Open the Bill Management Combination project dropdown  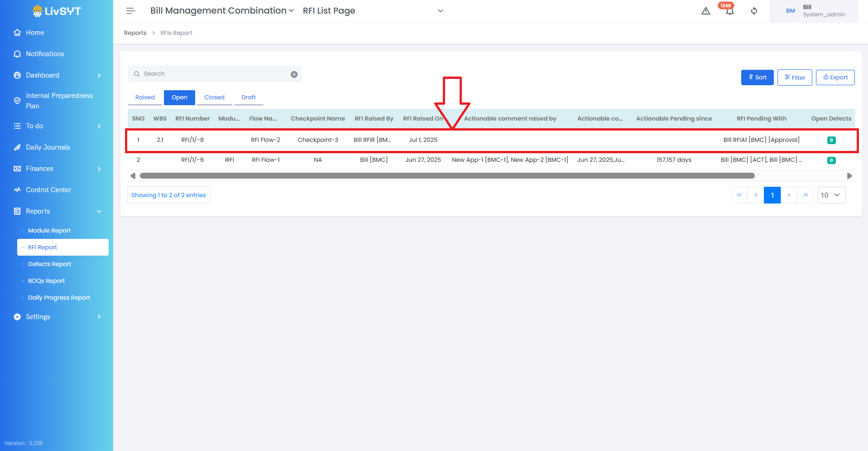click(222, 10)
